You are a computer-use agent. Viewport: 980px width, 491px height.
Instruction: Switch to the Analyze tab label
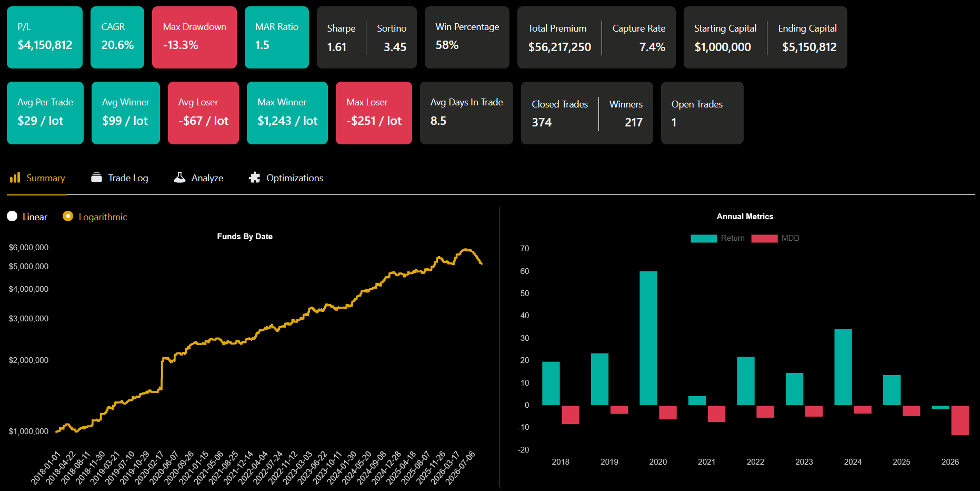point(207,178)
